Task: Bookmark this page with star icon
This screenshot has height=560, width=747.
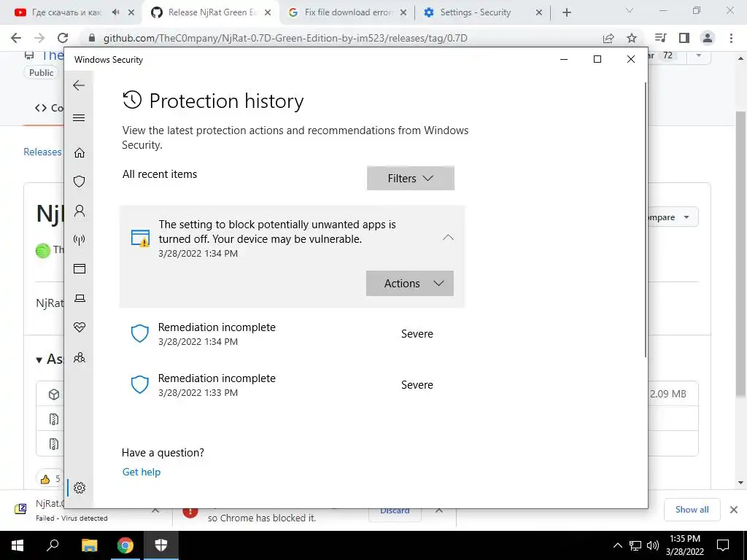Action: tap(632, 38)
